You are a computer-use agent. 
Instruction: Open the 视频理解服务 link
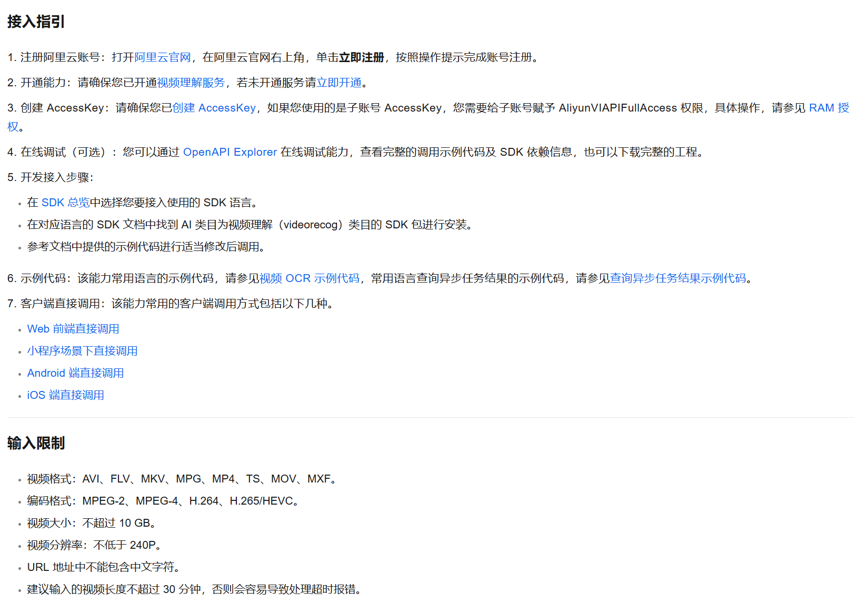191,83
